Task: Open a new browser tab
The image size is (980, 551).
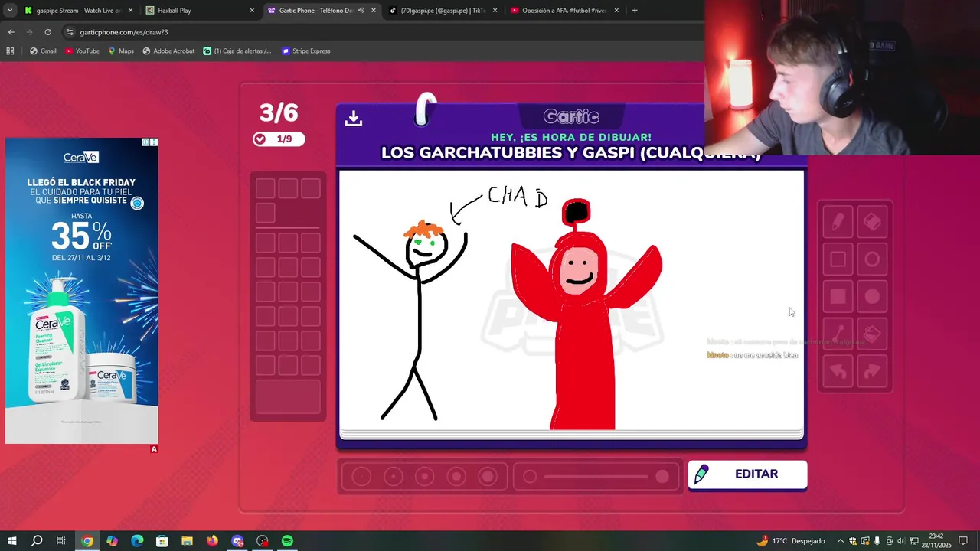Action: tap(635, 11)
